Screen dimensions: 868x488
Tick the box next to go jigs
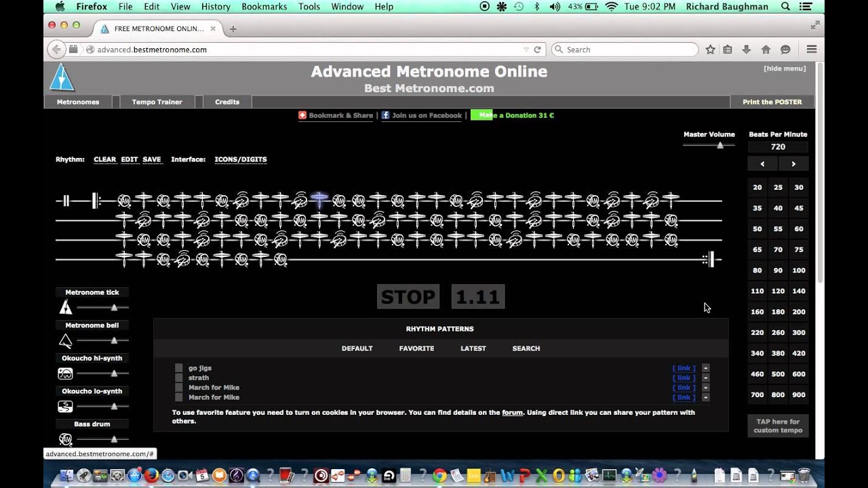(x=179, y=368)
